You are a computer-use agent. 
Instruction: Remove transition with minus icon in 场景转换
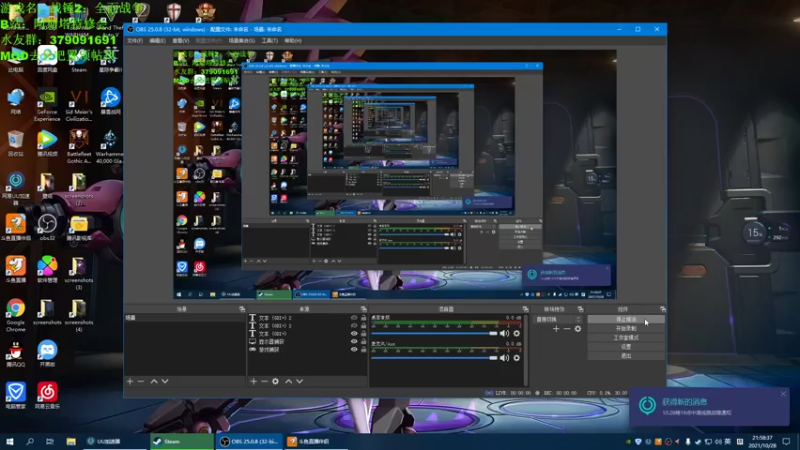click(567, 329)
